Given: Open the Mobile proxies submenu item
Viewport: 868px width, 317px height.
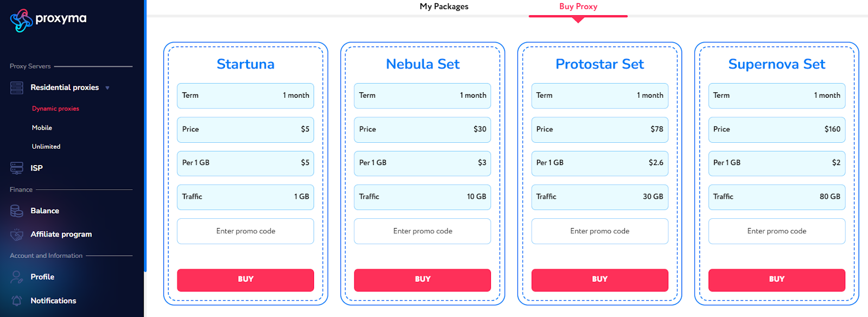Looking at the screenshot, I should 42,128.
